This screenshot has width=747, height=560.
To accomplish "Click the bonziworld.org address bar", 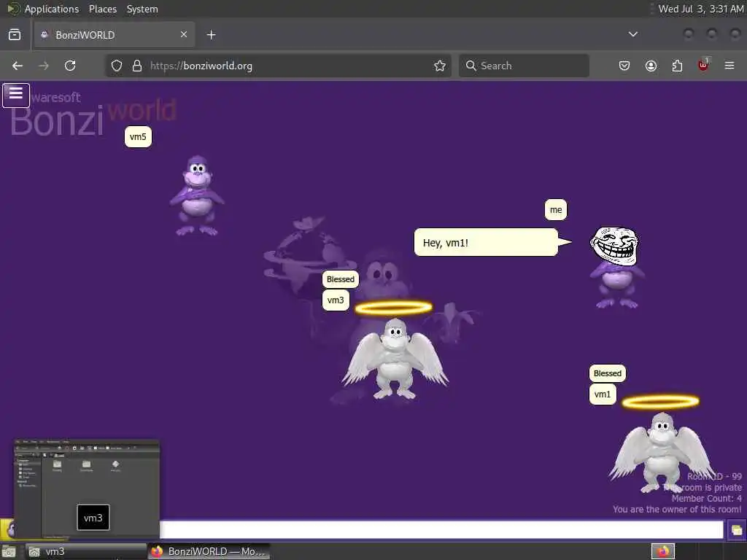I will tap(279, 66).
